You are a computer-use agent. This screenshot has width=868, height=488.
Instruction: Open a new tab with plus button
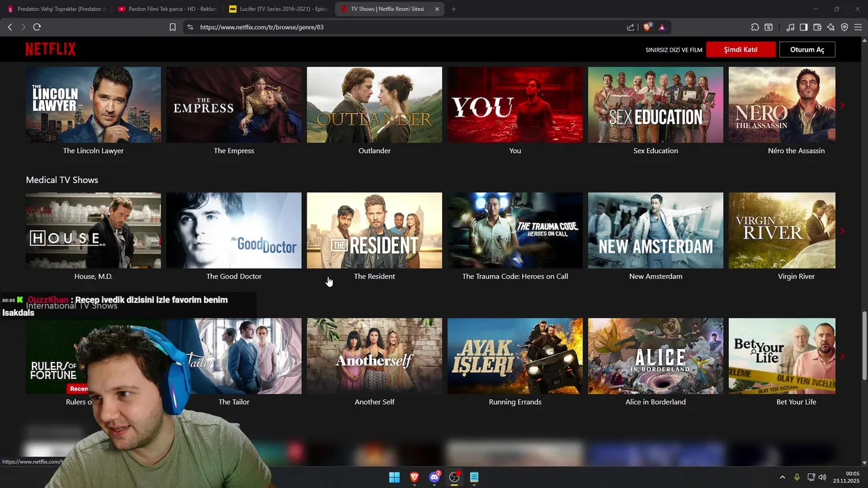[x=454, y=9]
